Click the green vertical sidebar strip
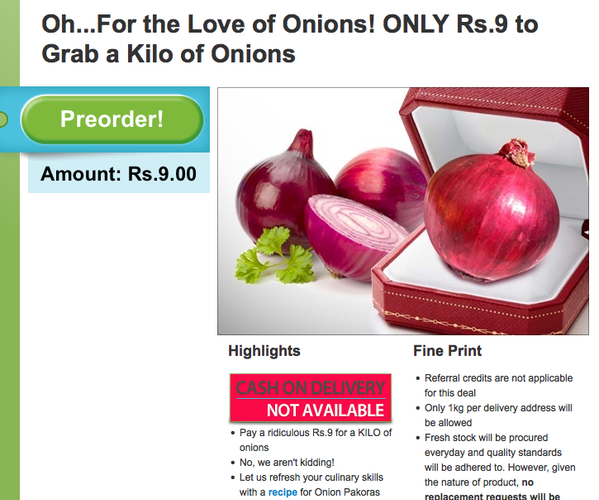 [x=10, y=306]
